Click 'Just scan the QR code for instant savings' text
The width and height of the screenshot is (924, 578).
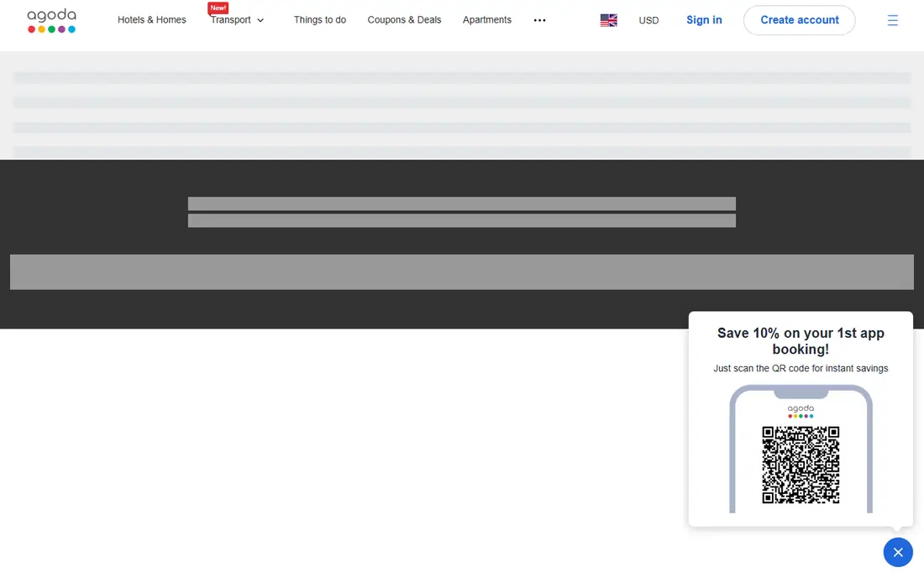(801, 368)
